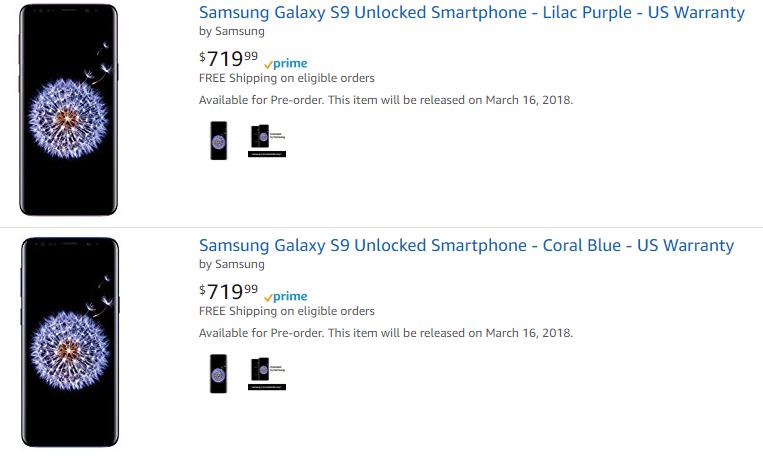
Task: Click the Prime badge on the Lilac Purple listing
Action: 286,63
